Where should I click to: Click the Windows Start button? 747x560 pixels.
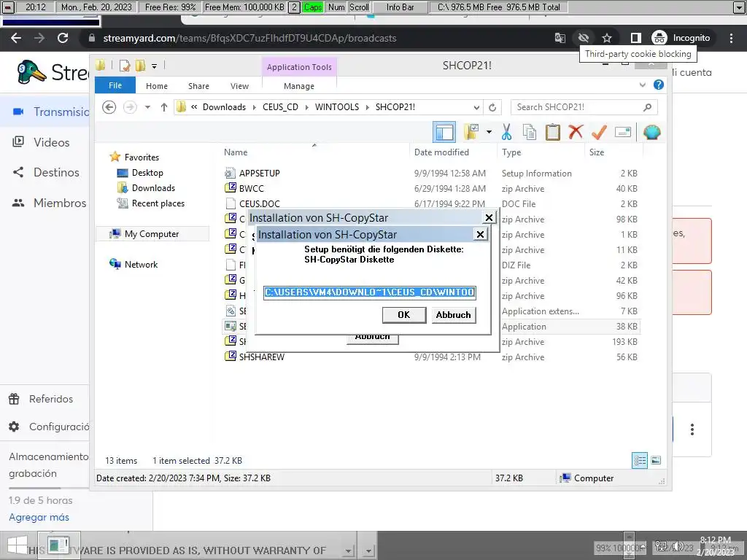(x=18, y=545)
